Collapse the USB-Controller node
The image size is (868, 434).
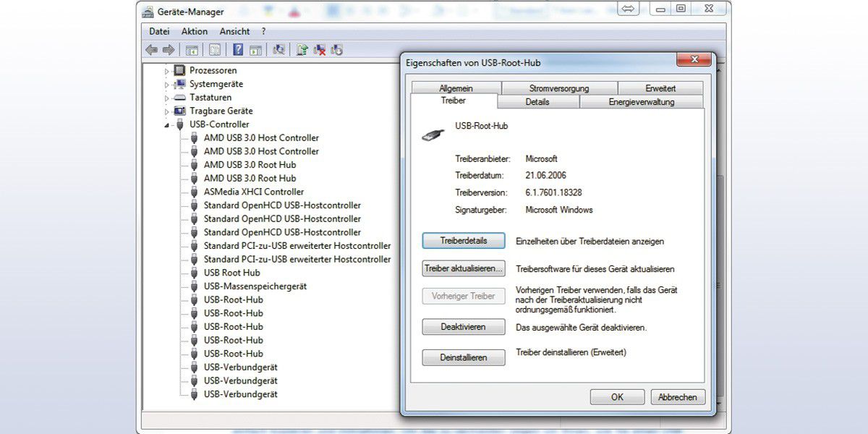[x=167, y=125]
